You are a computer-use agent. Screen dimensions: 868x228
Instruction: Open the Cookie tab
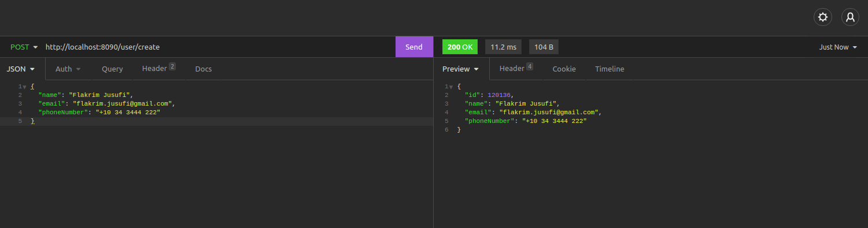point(564,69)
